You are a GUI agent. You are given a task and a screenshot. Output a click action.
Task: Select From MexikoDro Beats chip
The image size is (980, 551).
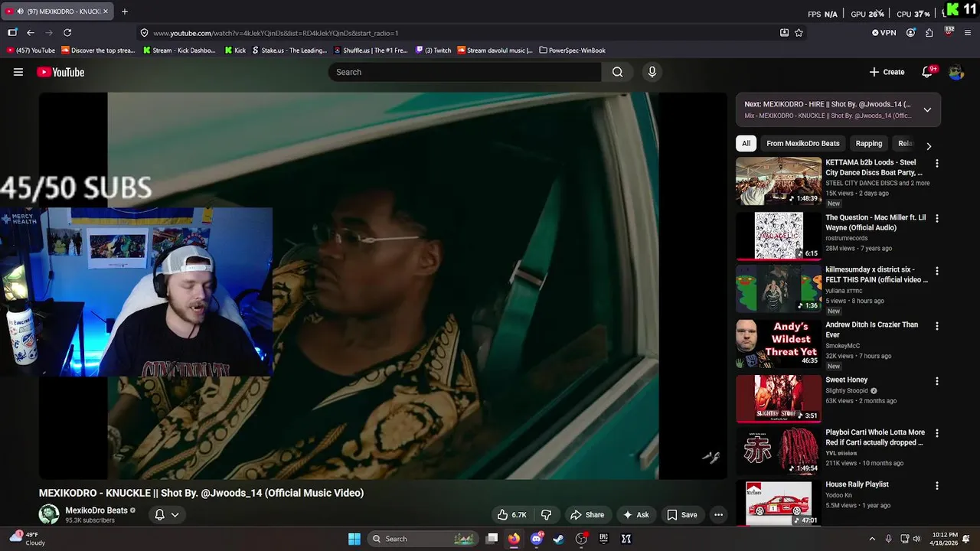[x=802, y=143]
